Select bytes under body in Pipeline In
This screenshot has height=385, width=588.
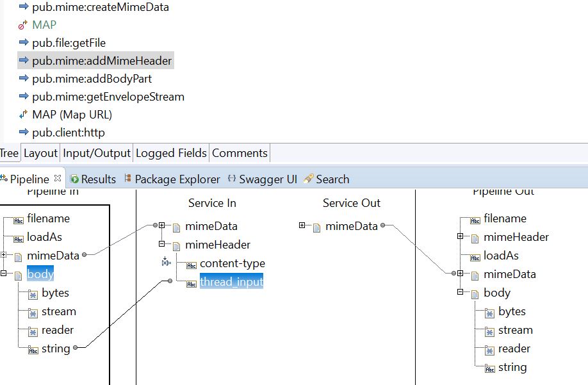(56, 293)
